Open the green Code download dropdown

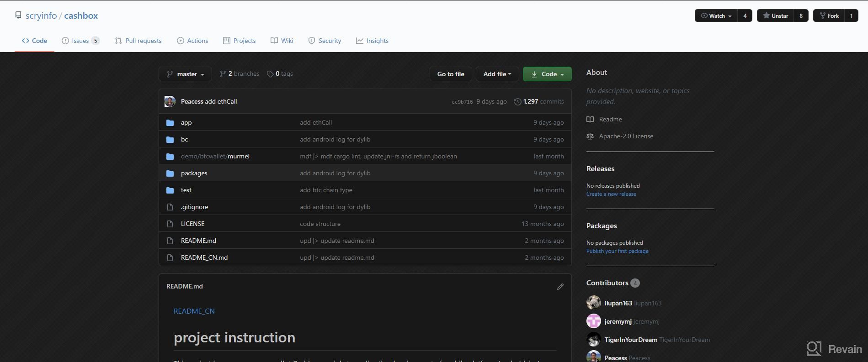click(547, 74)
